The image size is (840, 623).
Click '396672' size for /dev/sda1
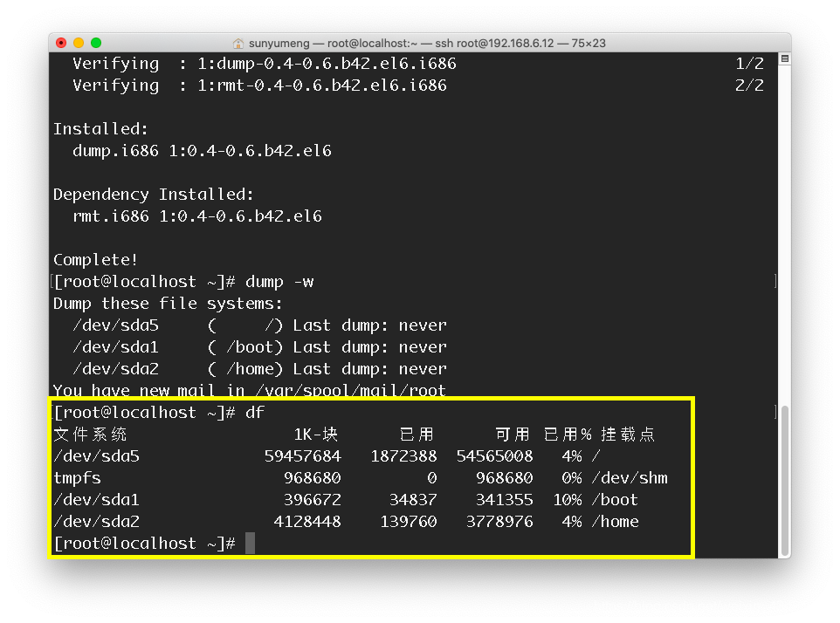tap(313, 500)
